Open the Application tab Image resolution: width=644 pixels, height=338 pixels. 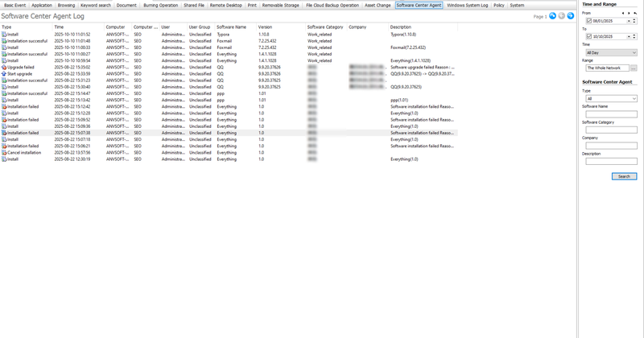point(42,6)
